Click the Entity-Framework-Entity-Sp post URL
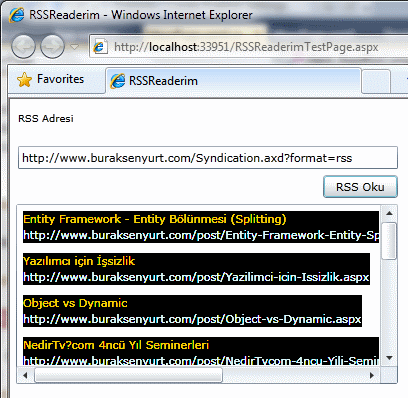 coord(201,235)
